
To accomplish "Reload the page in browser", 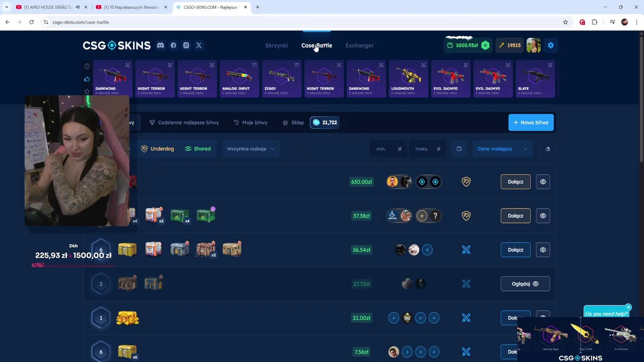I will coord(31,22).
